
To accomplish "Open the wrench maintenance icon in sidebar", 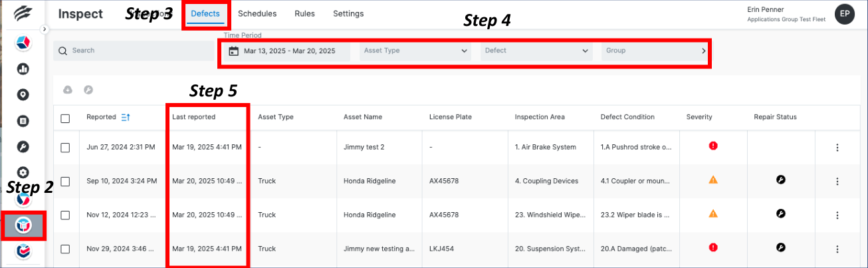I will 23,146.
